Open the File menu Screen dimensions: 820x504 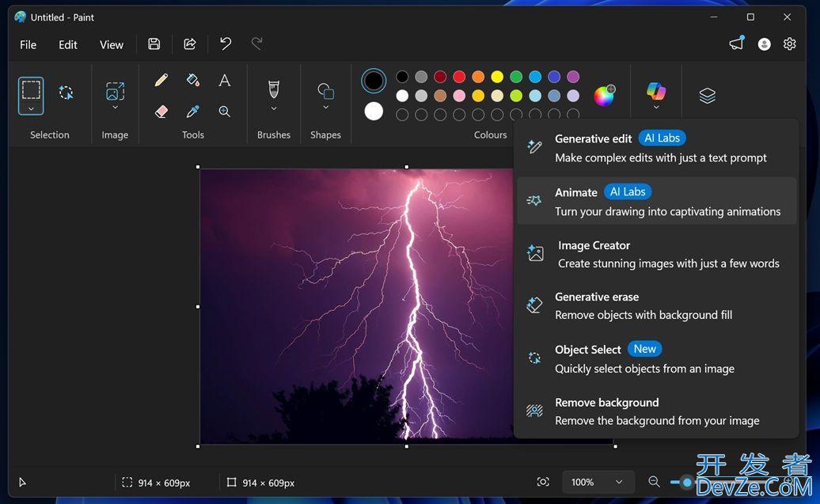point(28,44)
